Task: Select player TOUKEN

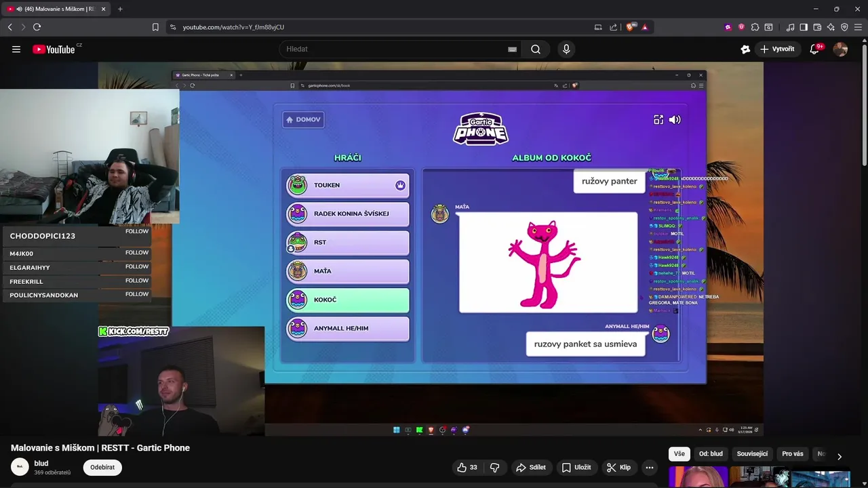Action: [348, 185]
